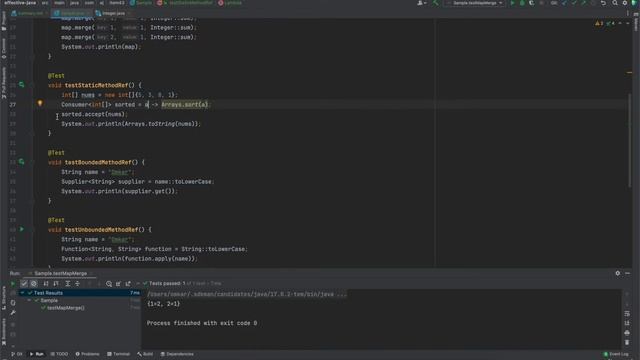Screen dimensions: 640x360
Task: Open the Project side panel tab
Action: [x=4, y=20]
